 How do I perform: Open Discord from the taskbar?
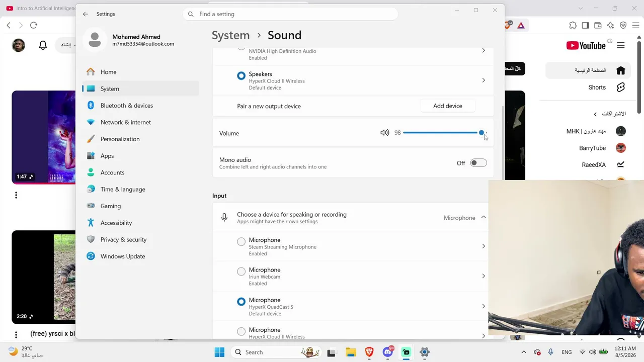tap(388, 352)
